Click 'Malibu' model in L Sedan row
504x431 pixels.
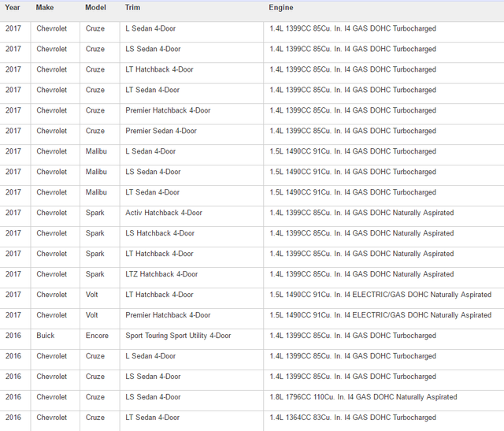pyautogui.click(x=96, y=151)
